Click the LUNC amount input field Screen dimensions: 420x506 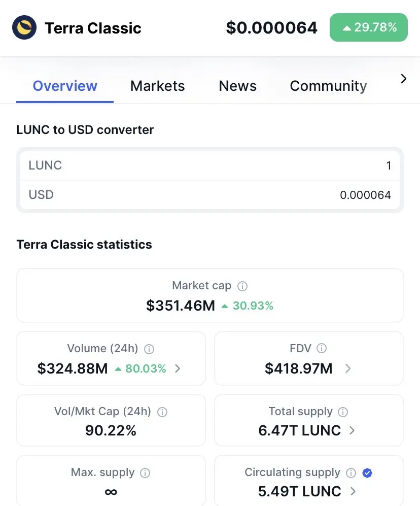209,165
